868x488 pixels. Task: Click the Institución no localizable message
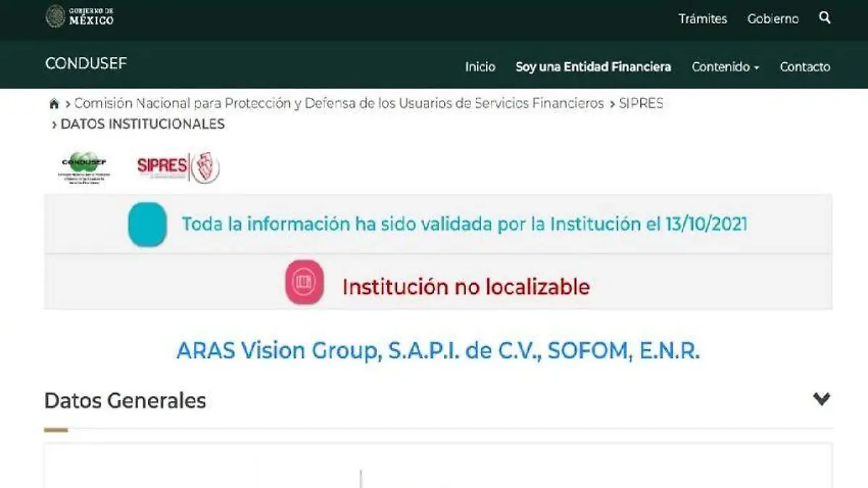[x=466, y=287]
